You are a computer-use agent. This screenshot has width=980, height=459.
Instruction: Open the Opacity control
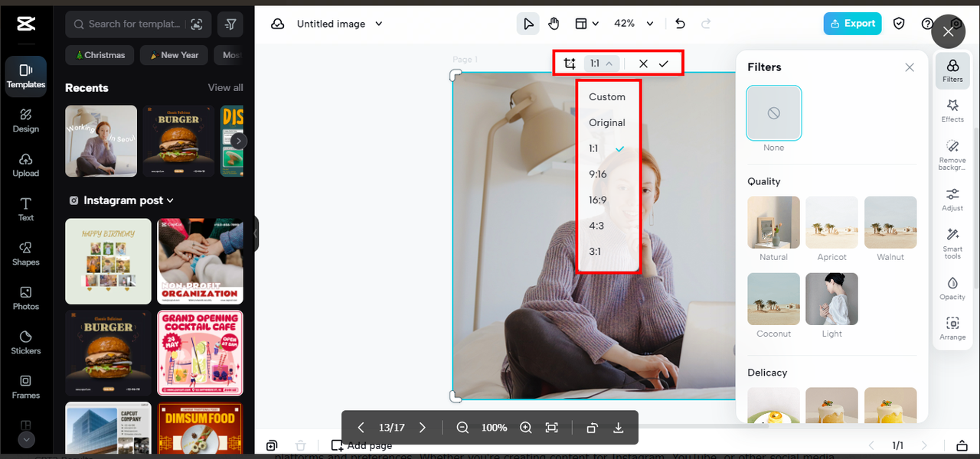(x=952, y=288)
